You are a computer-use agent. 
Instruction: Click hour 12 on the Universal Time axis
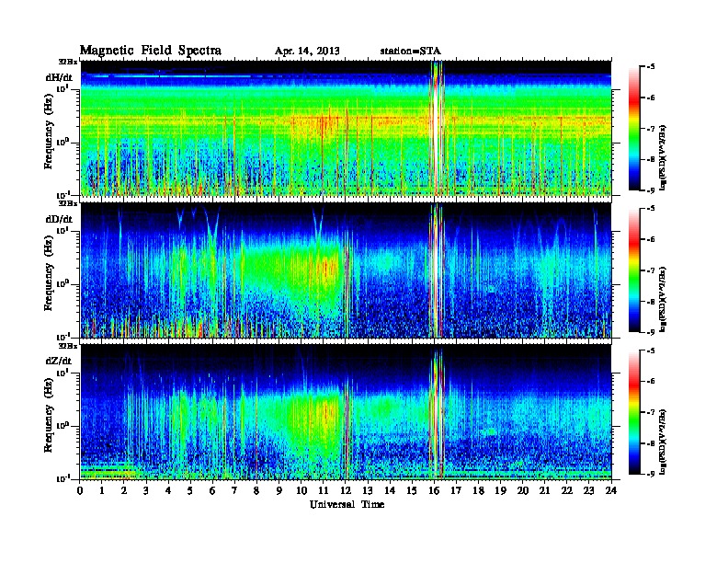pyautogui.click(x=346, y=490)
